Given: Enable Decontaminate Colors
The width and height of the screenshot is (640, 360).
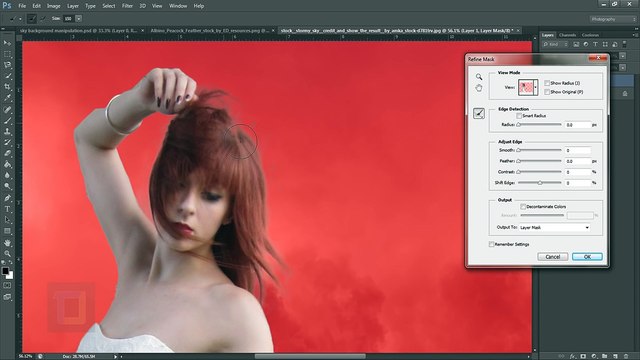Looking at the screenshot, I should click(x=523, y=207).
